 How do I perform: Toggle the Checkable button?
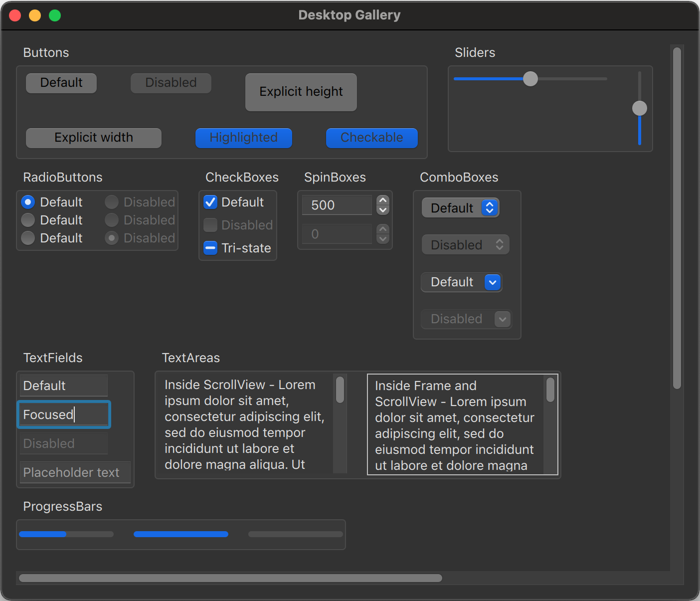tap(371, 138)
